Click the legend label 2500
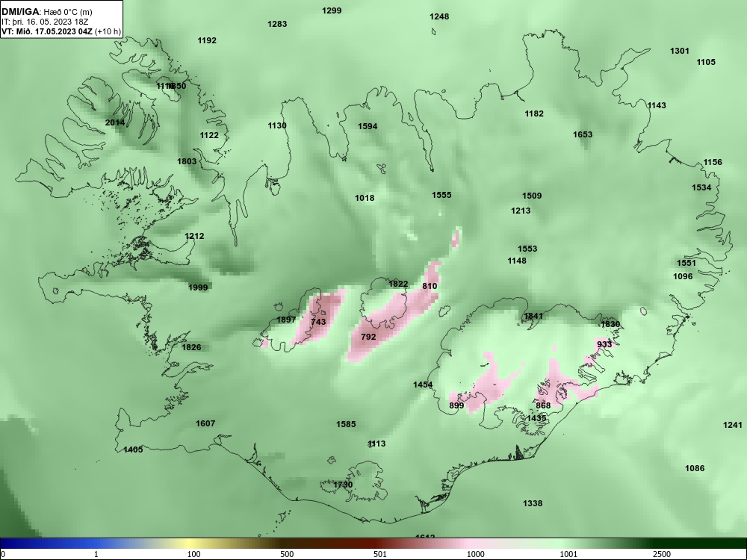This screenshot has height=560, width=747. click(x=662, y=554)
